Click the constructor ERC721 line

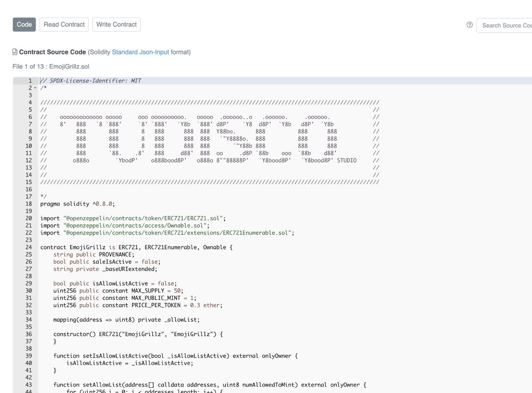pyautogui.click(x=138, y=334)
